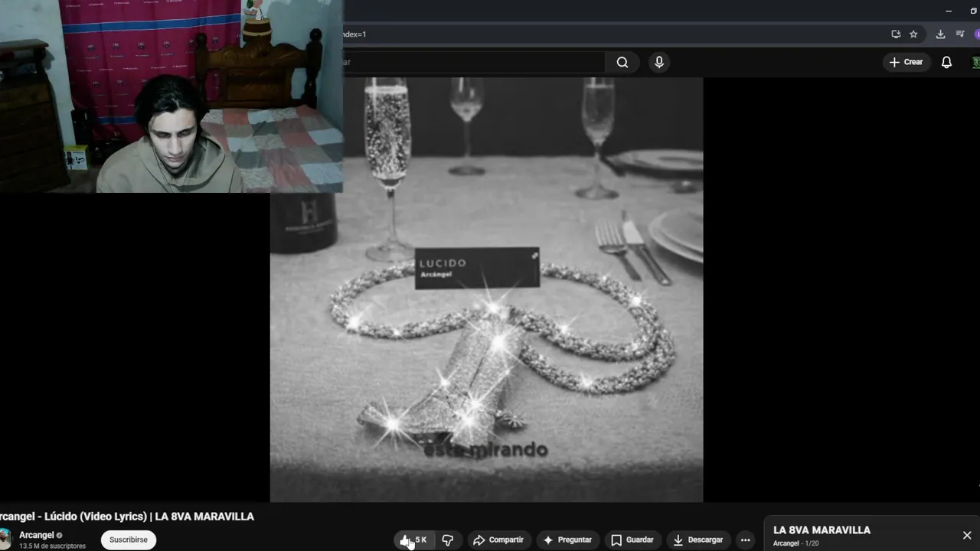
Task: Click the video title 'Lúcido (Video Lyrics)'
Action: click(x=126, y=517)
